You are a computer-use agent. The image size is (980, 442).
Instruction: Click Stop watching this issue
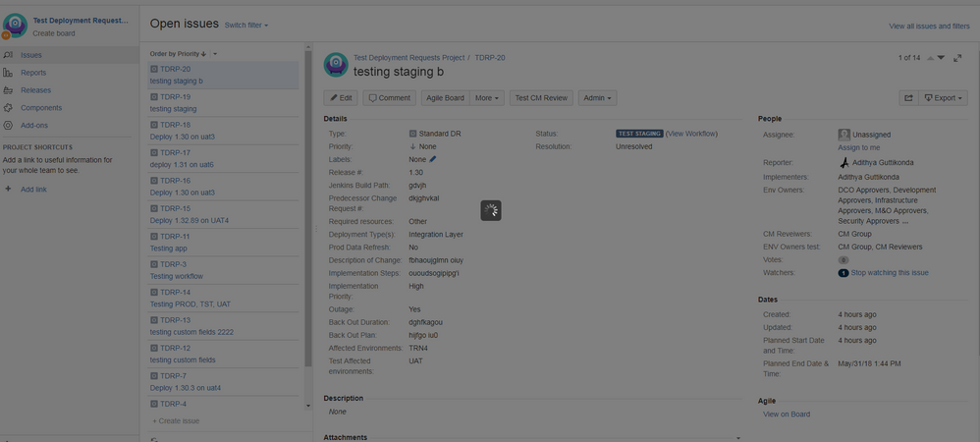(x=890, y=273)
